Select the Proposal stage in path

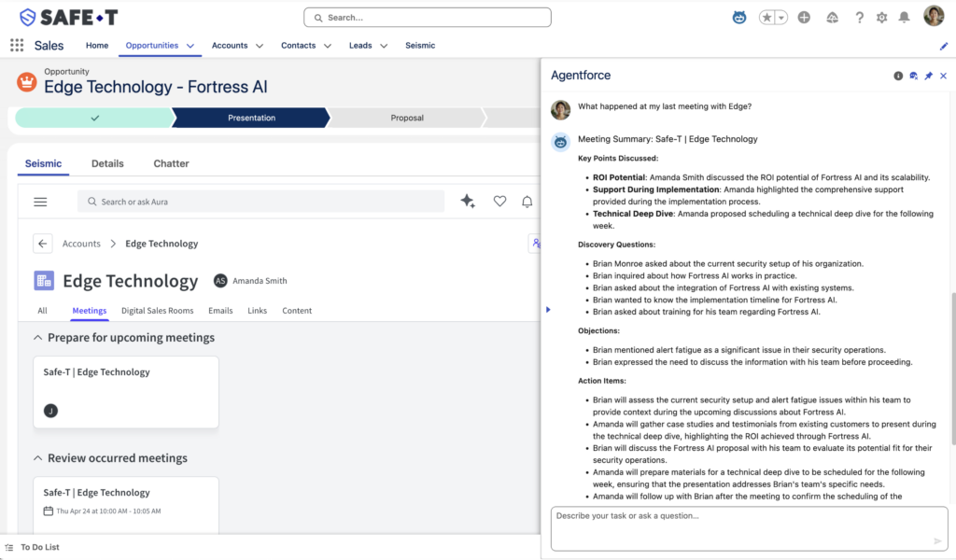406,118
